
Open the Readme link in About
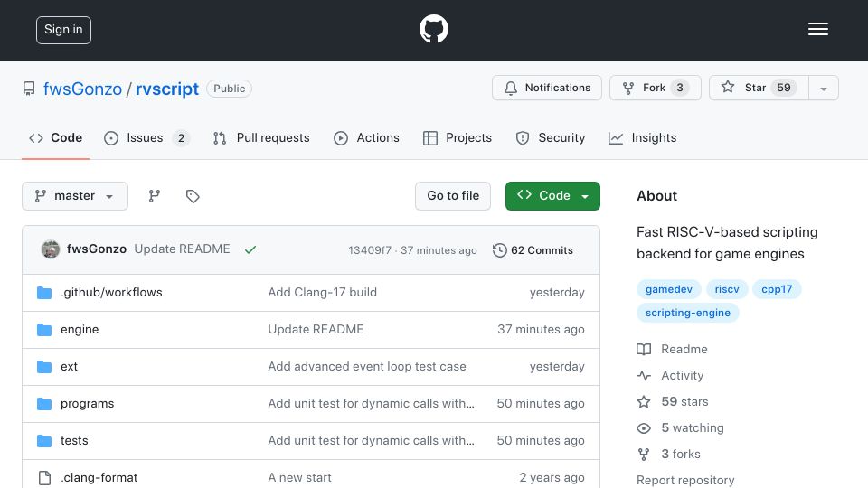(x=672, y=349)
